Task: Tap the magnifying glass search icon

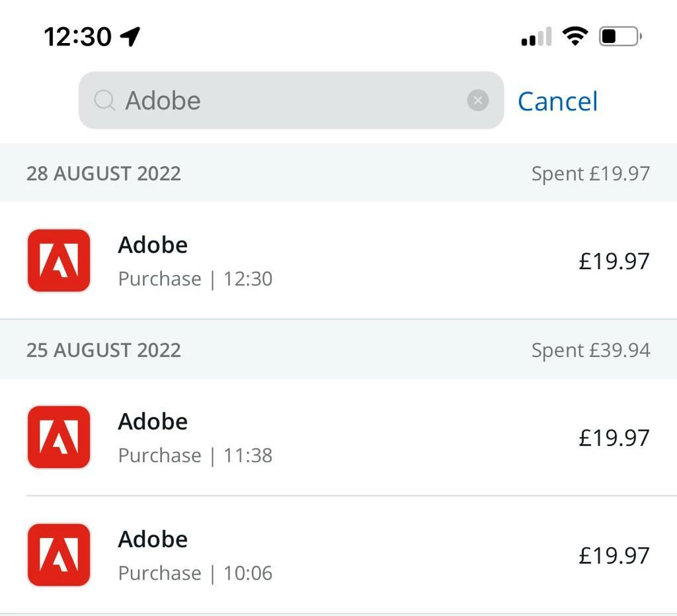Action: [104, 100]
